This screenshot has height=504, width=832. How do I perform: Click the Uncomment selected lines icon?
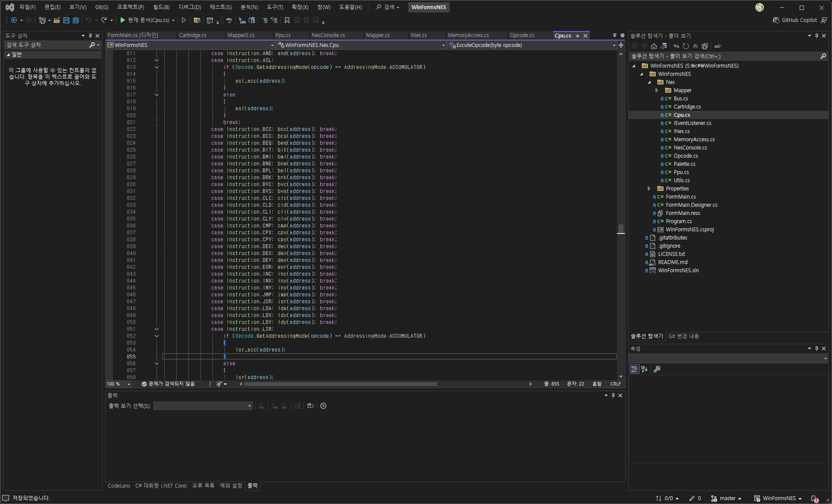[x=274, y=20]
